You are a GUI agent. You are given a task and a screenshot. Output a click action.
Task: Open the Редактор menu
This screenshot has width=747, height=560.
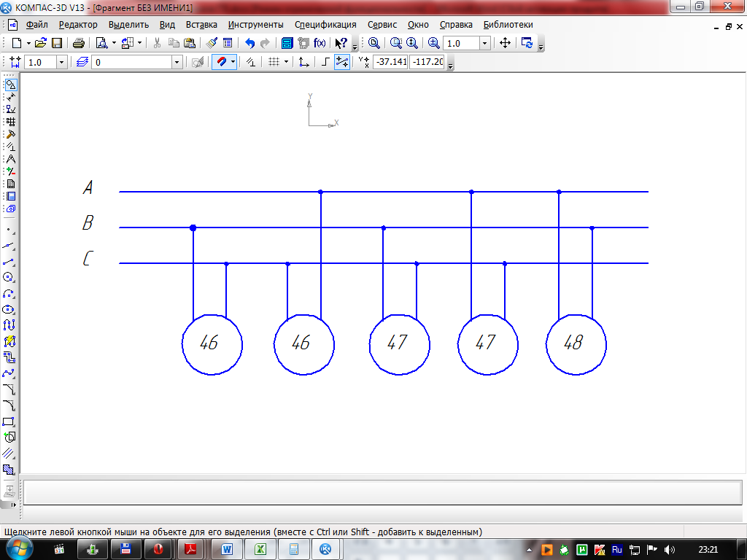[x=78, y=25]
